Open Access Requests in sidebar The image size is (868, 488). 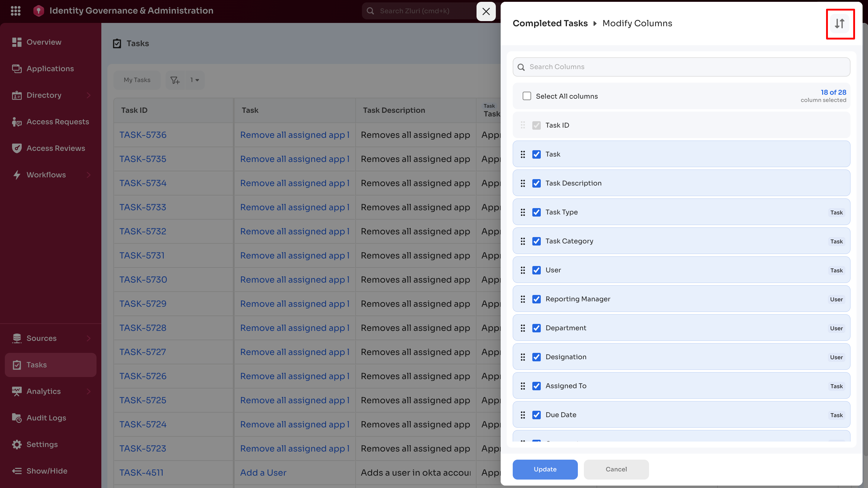click(58, 122)
